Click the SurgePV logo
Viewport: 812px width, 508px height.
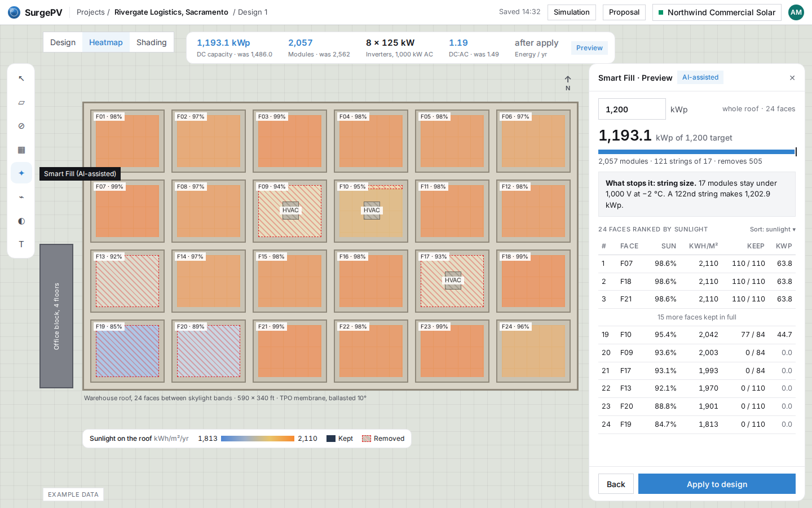coord(35,12)
